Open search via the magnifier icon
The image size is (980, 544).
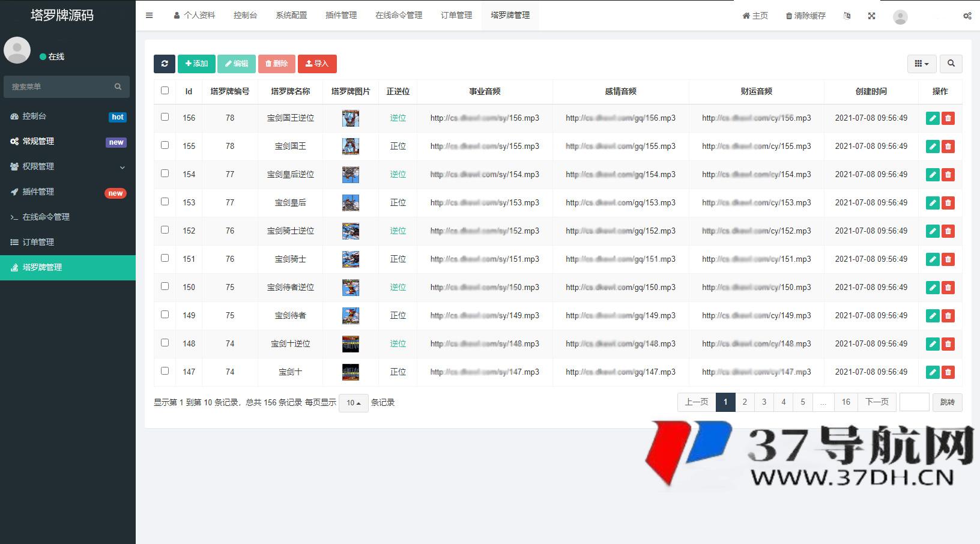951,64
